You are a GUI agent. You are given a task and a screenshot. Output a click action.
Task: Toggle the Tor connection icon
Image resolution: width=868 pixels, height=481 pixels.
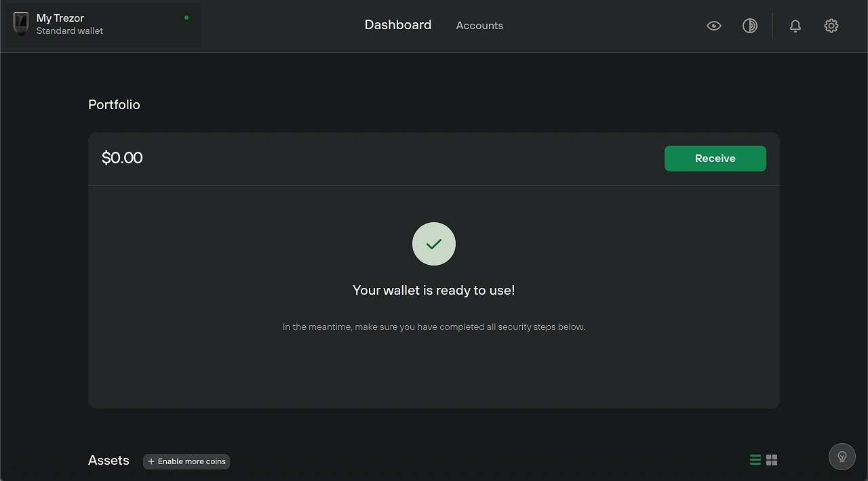click(750, 26)
